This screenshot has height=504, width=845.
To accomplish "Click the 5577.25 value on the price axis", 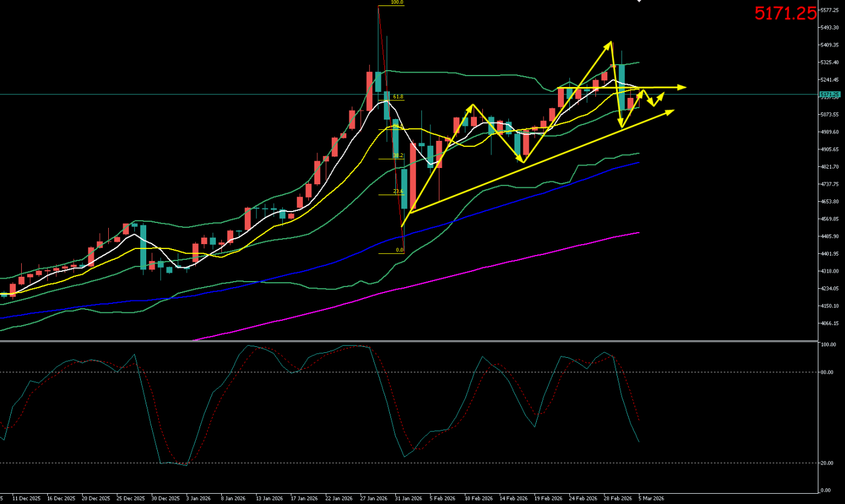I will point(829,10).
